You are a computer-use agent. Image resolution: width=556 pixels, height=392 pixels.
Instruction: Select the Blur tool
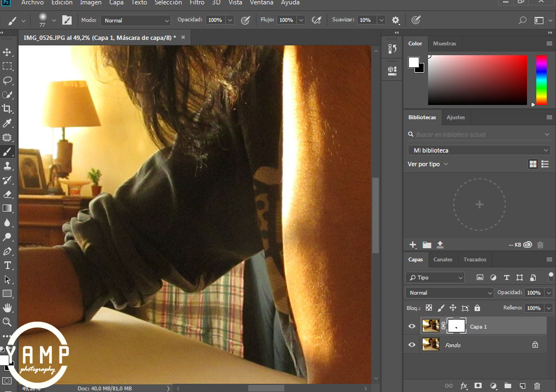click(x=7, y=223)
